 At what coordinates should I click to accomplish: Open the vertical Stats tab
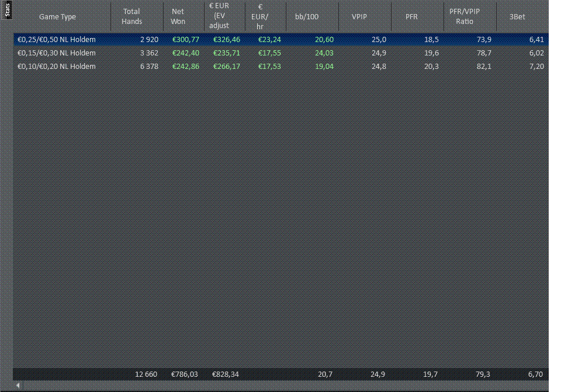(x=7, y=10)
